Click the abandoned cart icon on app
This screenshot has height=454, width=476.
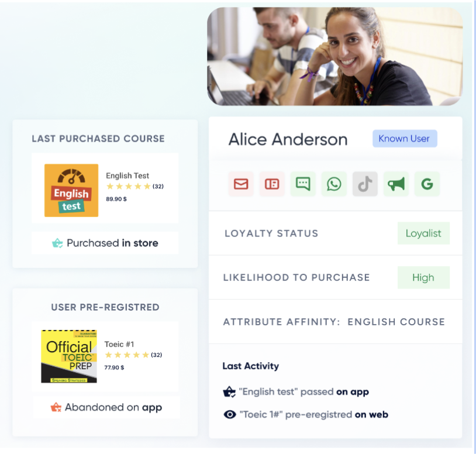click(56, 407)
